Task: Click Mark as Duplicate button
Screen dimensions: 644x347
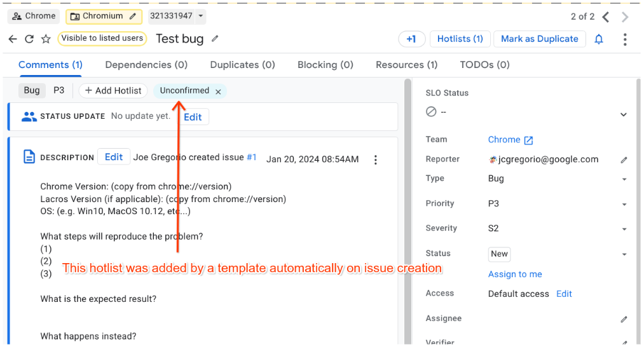Action: click(539, 39)
